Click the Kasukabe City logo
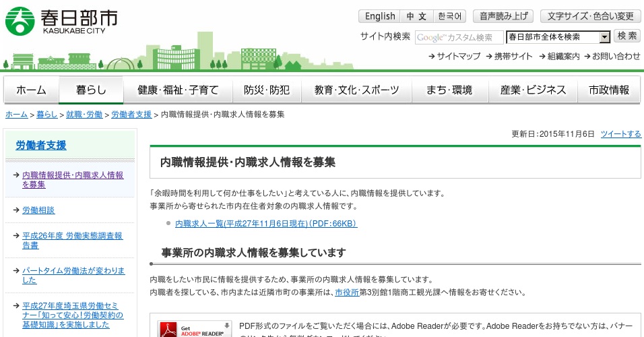644x337 pixels. click(62, 21)
